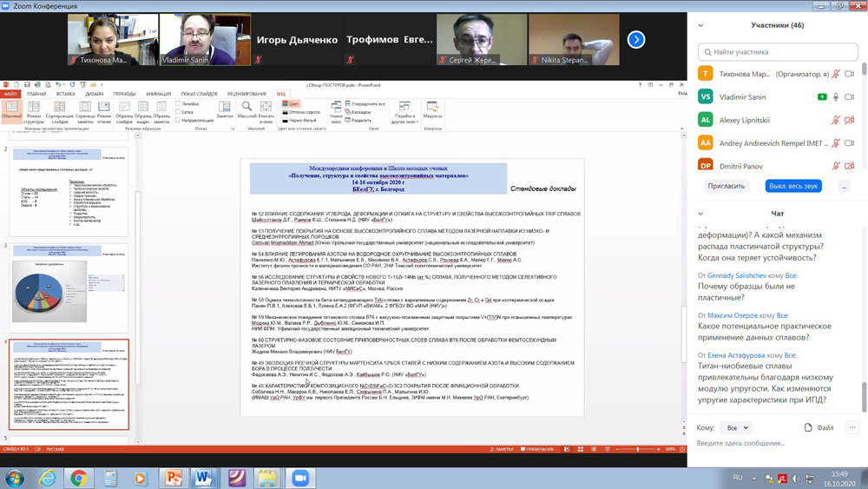Switch to the Design ribbon tab
Viewport: 868px width, 489px height.
pos(95,94)
